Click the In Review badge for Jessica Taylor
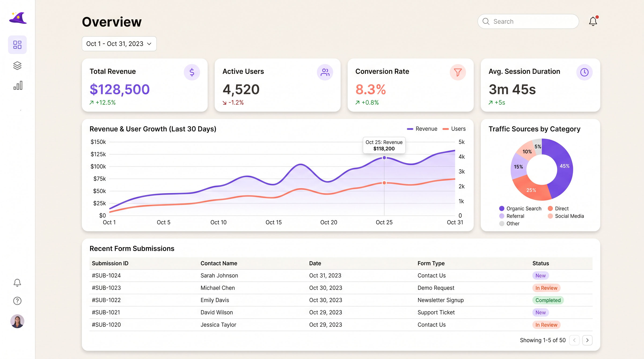The height and width of the screenshot is (359, 644). (546, 325)
